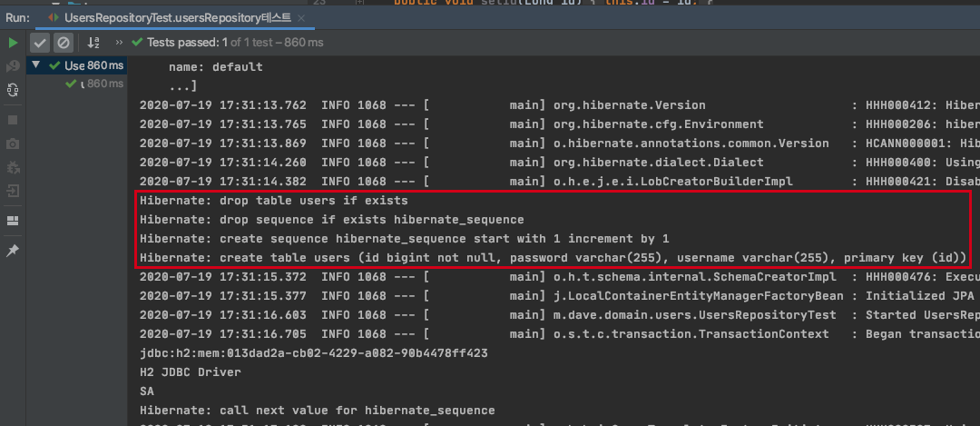Click 'Hibernate: drop table users if exists' line
The image size is (980, 426).
274,201
